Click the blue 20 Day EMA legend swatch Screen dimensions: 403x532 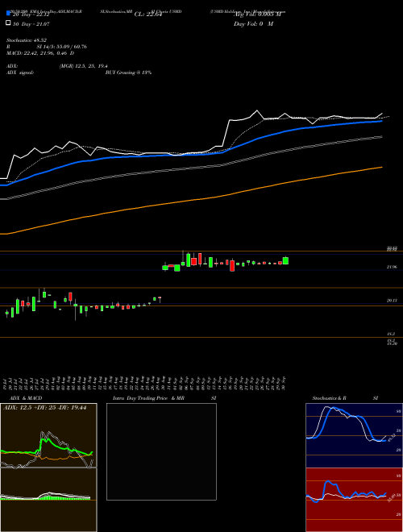point(8,14)
